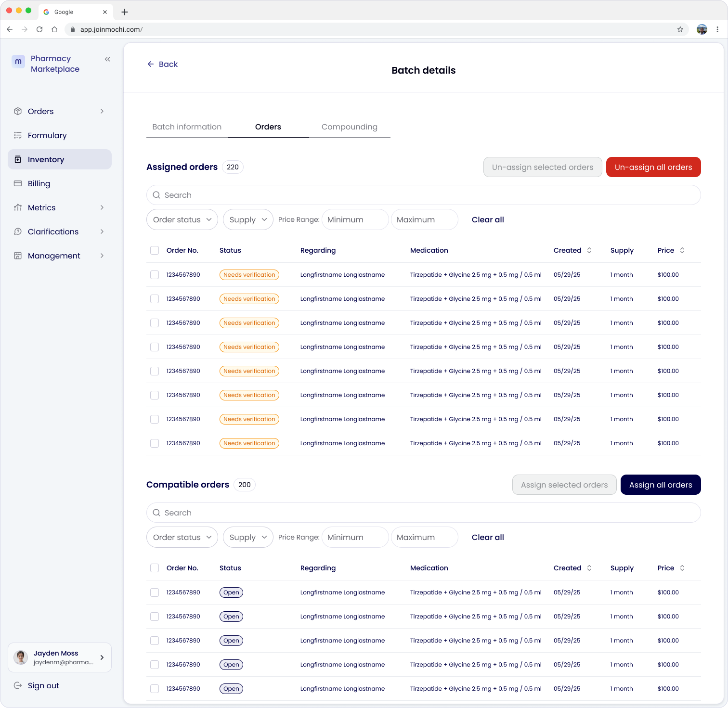
Task: Click Clear all in Compatible orders filters
Action: click(x=488, y=537)
